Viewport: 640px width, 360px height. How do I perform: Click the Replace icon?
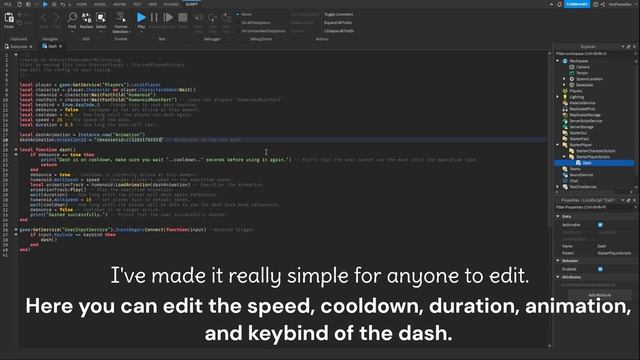click(x=87, y=17)
